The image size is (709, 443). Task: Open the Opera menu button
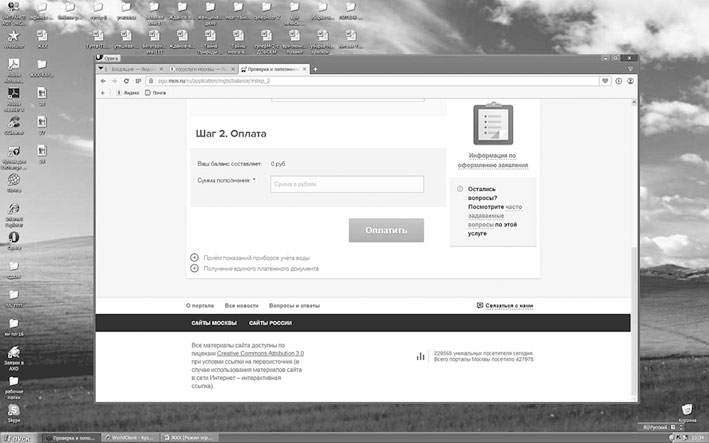pyautogui.click(x=109, y=58)
